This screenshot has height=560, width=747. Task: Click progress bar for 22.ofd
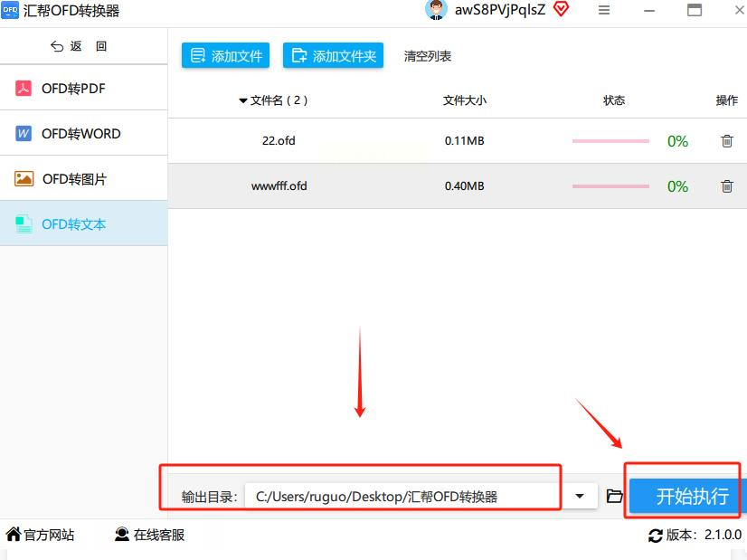pyautogui.click(x=610, y=141)
